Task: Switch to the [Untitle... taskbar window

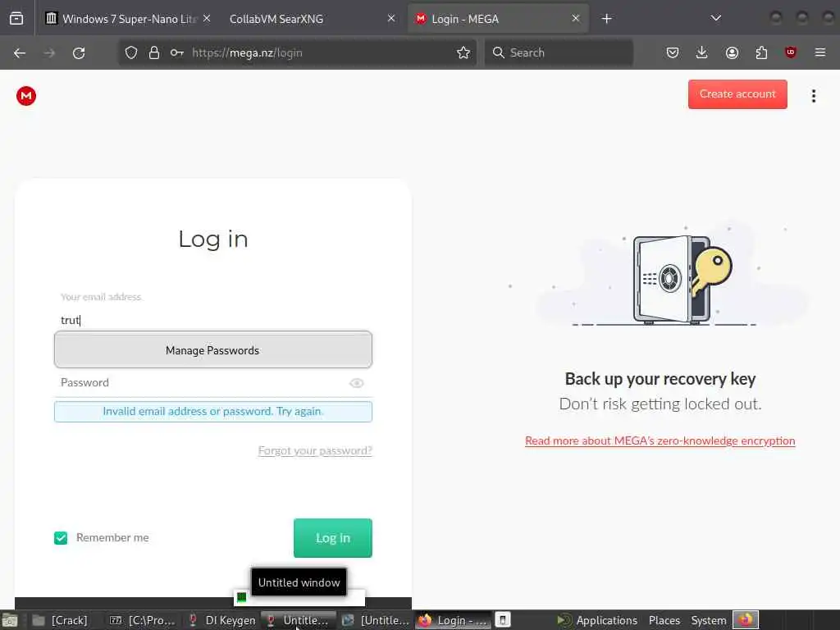Action: pos(376,620)
